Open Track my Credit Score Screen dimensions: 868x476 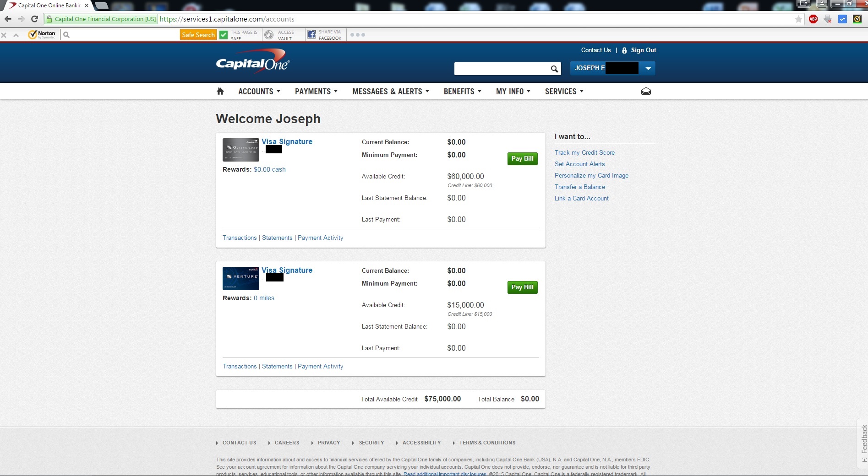click(x=584, y=153)
